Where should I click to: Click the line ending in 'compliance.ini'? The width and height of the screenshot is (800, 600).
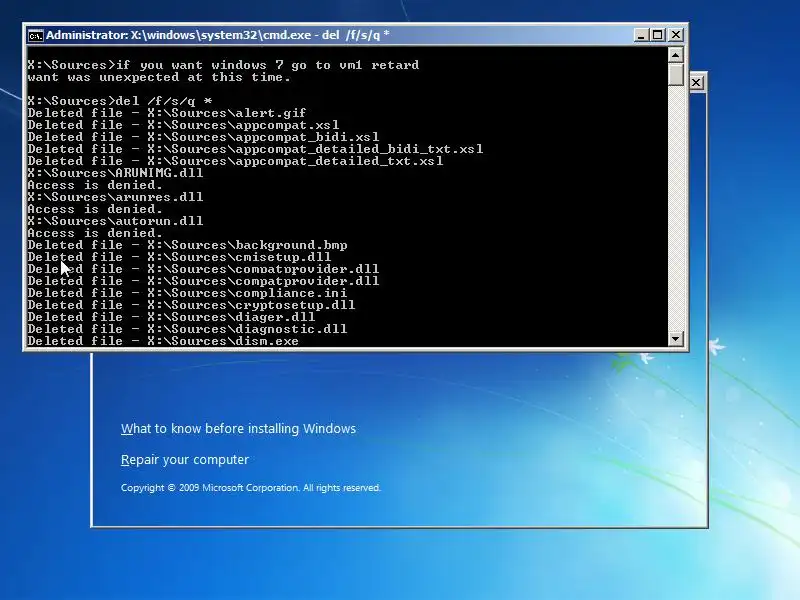coord(187,293)
